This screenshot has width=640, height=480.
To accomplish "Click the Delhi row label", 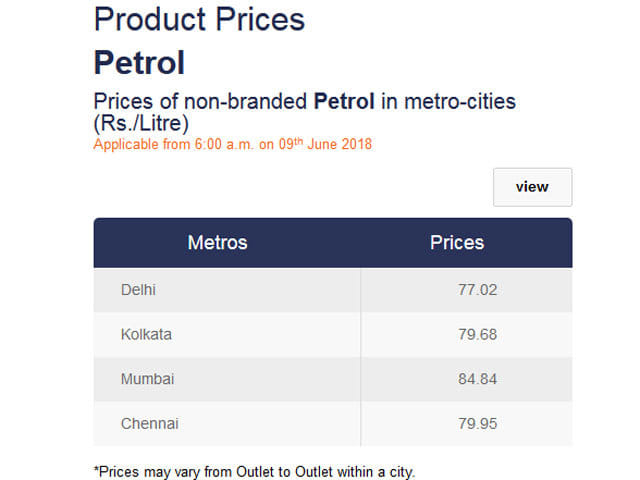I will pyautogui.click(x=138, y=290).
